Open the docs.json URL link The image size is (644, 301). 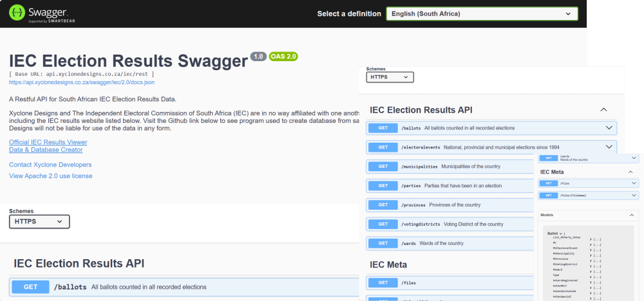[82, 82]
